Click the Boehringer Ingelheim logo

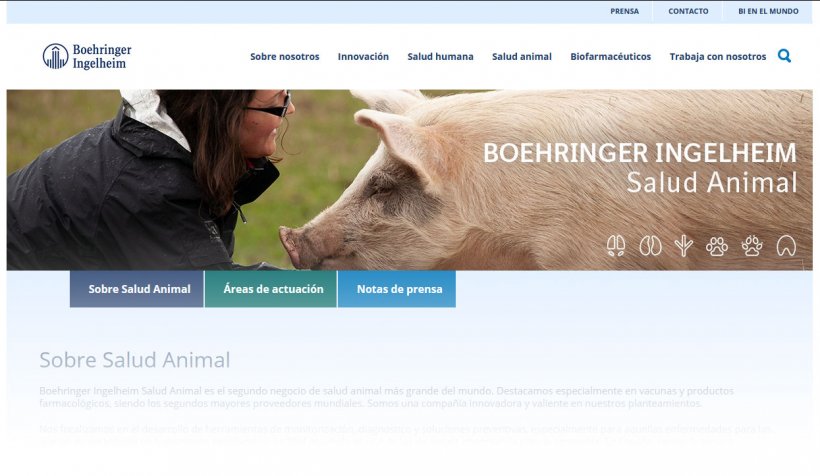tap(87, 56)
